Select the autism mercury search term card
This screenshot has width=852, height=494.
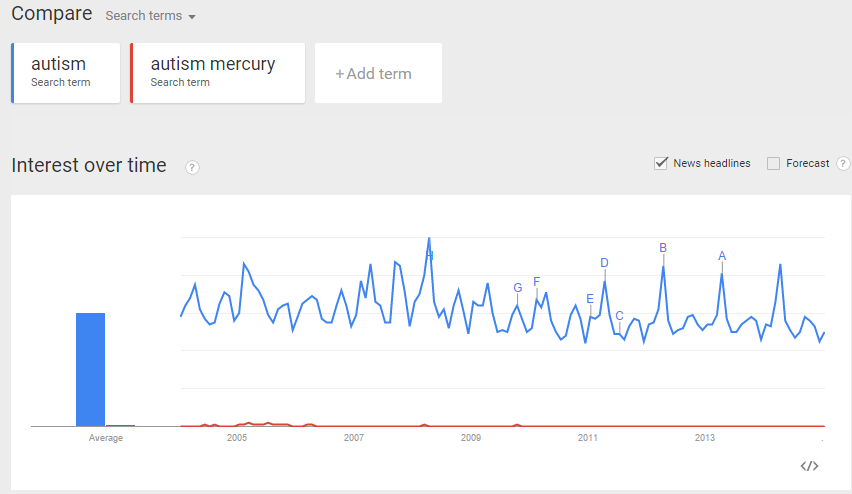217,73
